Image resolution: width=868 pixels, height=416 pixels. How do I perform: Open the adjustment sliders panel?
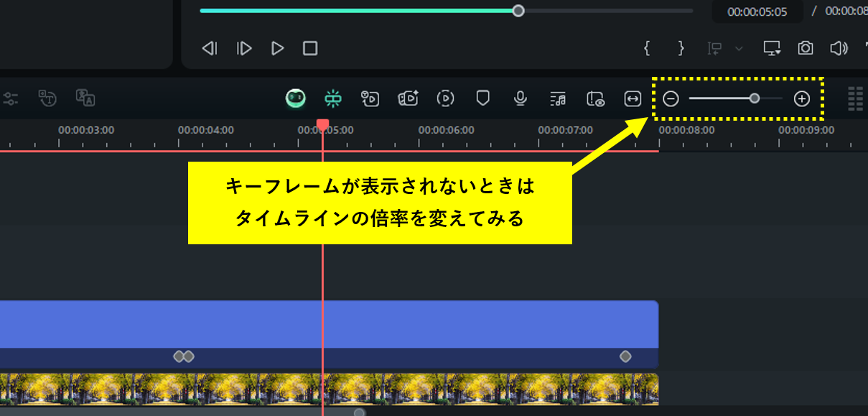11,98
